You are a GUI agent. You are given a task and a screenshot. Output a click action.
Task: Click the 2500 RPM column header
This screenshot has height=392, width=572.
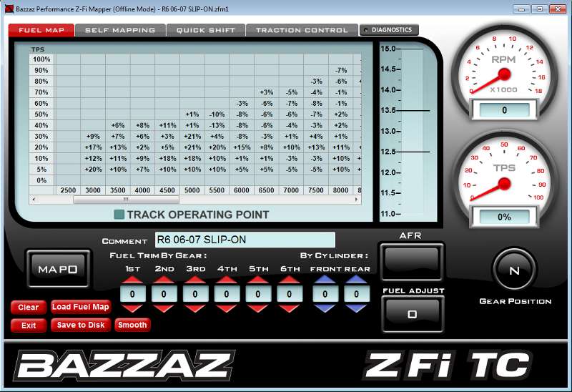[x=68, y=190]
